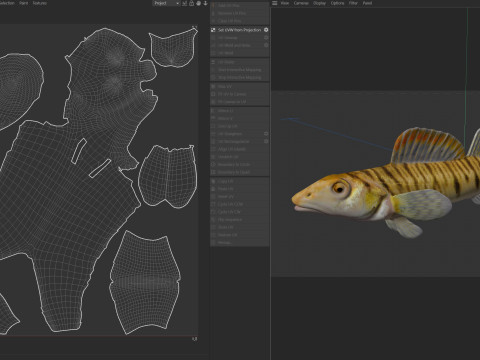Choose Stop Interactive Mapping command
This screenshot has height=360, width=480.
click(x=239, y=77)
